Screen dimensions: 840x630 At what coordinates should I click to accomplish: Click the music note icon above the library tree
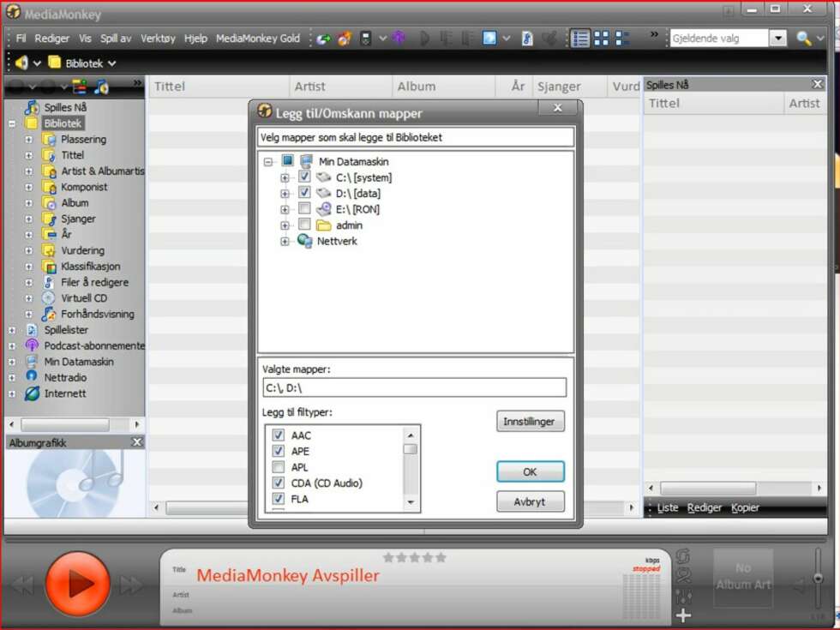coord(101,87)
